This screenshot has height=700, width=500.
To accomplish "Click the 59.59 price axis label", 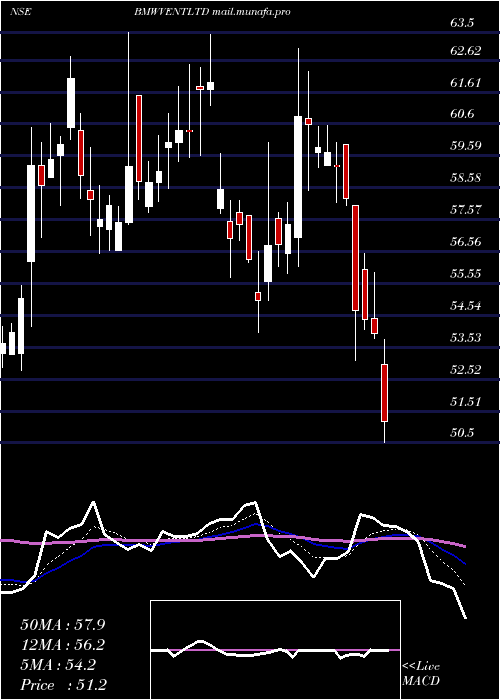I will (466, 146).
